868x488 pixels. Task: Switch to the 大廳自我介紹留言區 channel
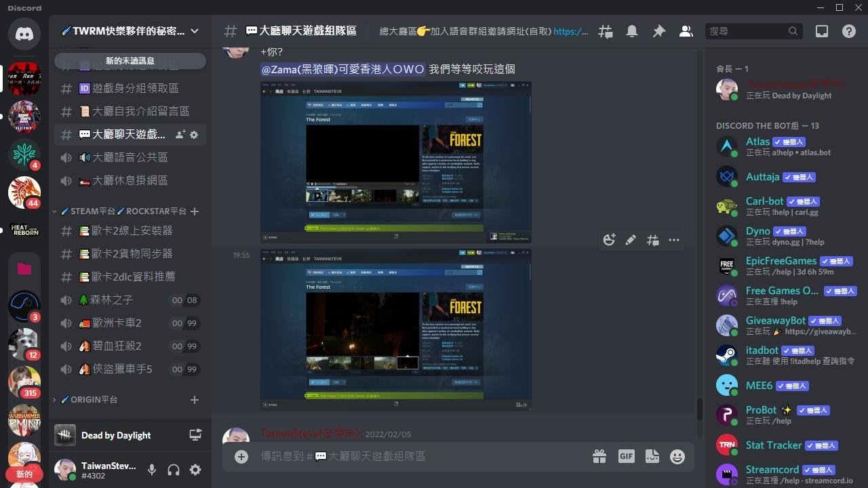(x=122, y=111)
